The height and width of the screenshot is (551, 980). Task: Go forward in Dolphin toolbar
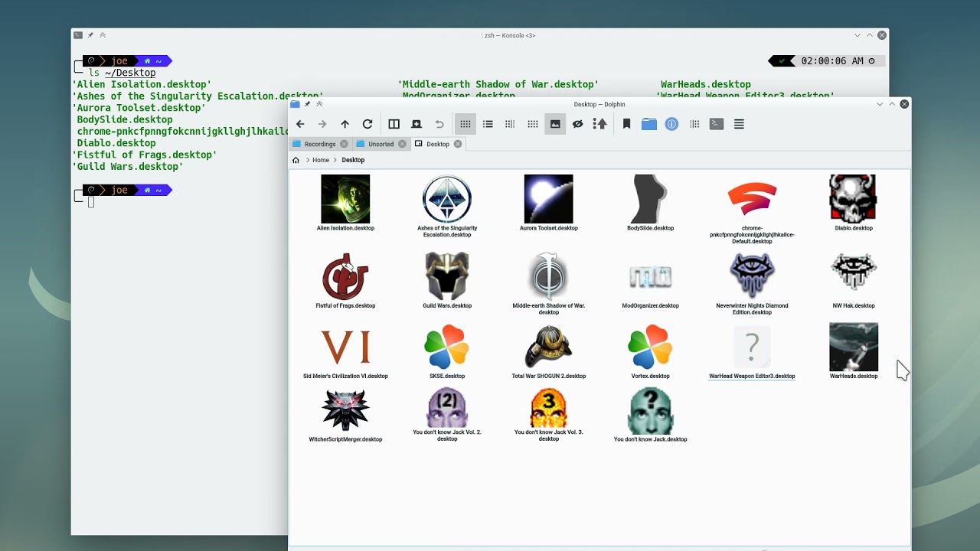(x=322, y=124)
